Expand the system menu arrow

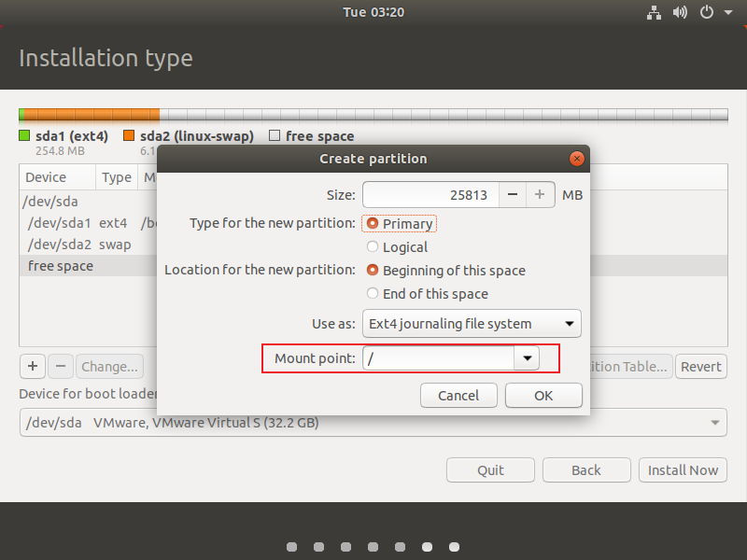pyautogui.click(x=728, y=12)
